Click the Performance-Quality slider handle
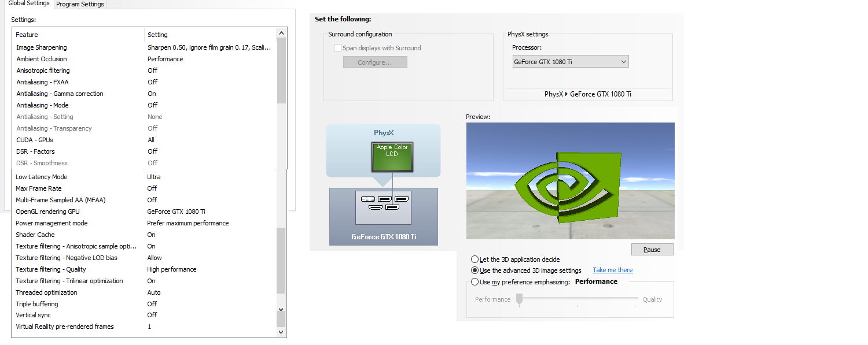868x345 pixels. click(x=520, y=299)
